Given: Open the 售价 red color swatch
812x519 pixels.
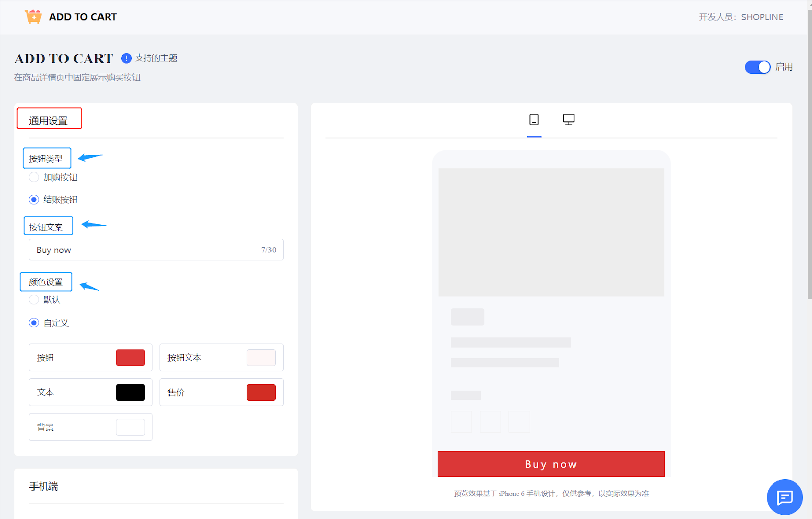Looking at the screenshot, I should point(261,392).
